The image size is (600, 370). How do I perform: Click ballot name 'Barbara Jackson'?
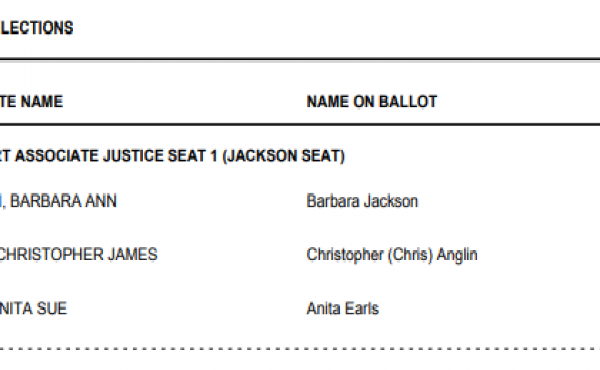362,201
